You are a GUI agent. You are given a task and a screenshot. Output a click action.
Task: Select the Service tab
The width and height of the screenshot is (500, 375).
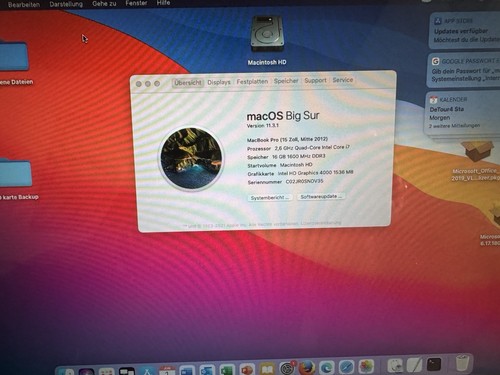pos(343,80)
